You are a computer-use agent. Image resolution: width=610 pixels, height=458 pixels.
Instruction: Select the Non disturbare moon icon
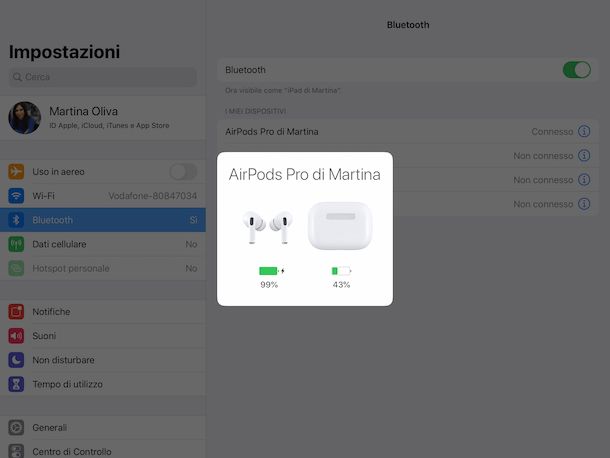(x=16, y=360)
